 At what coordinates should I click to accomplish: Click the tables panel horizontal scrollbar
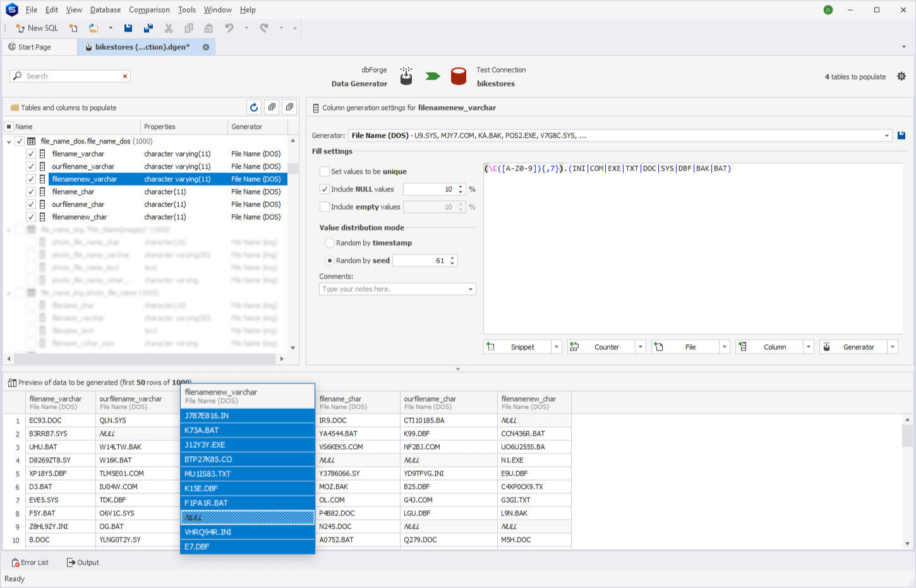pos(145,358)
